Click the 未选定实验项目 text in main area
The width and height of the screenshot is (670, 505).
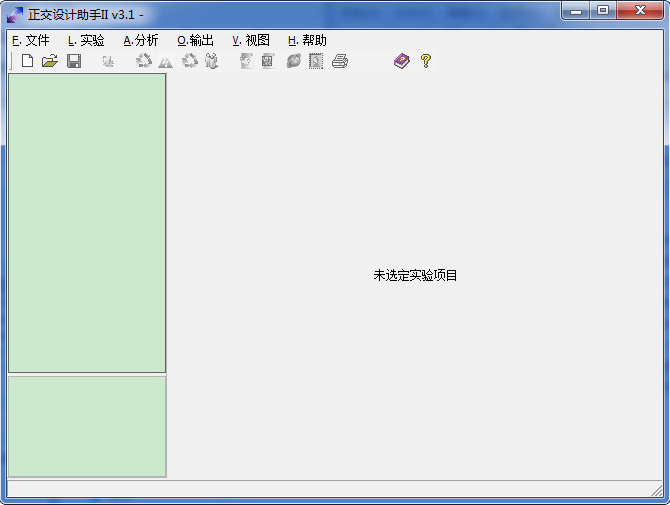(x=415, y=275)
